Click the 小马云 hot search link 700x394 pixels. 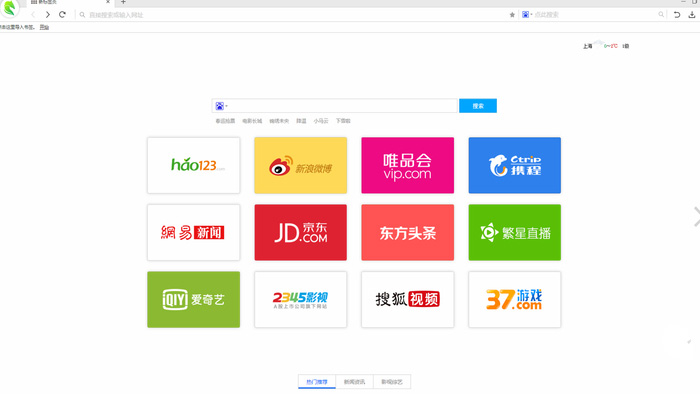coord(321,121)
